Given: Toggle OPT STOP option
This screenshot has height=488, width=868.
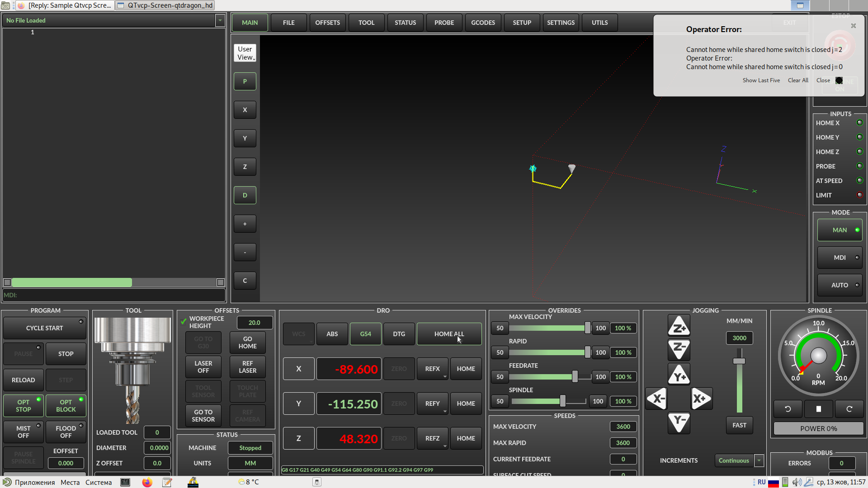Looking at the screenshot, I should coord(24,406).
